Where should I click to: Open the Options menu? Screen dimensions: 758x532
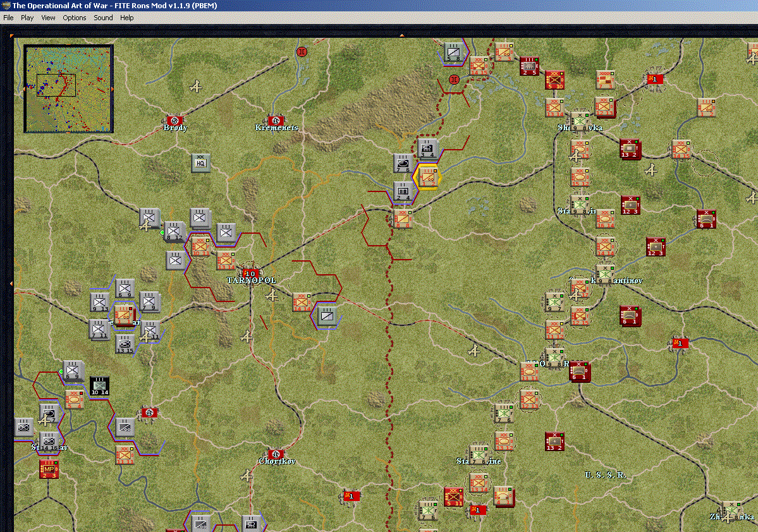point(75,18)
